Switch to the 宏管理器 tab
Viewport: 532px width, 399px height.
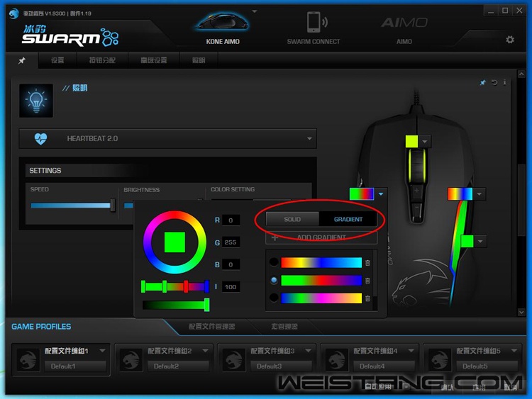point(284,327)
